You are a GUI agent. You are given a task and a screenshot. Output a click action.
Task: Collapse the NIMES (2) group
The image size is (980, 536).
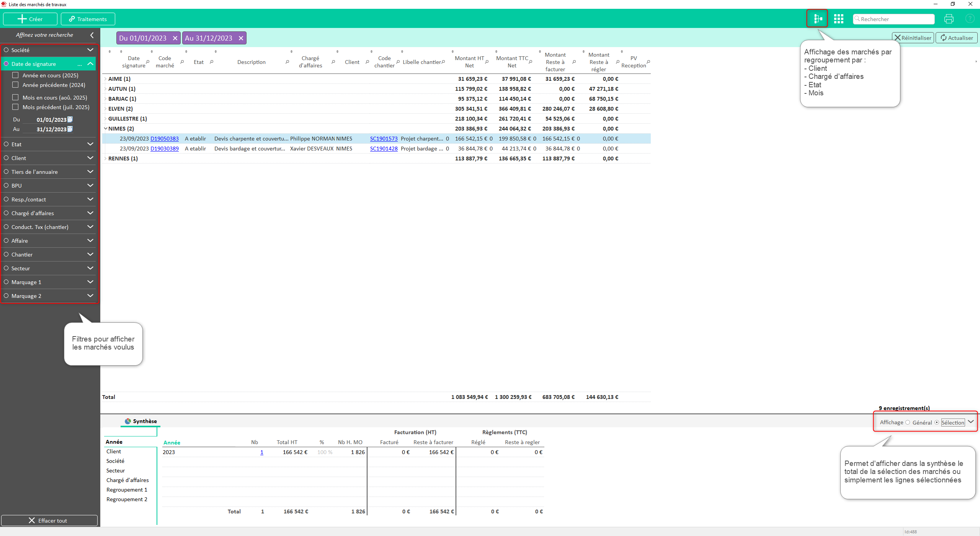[x=105, y=129]
